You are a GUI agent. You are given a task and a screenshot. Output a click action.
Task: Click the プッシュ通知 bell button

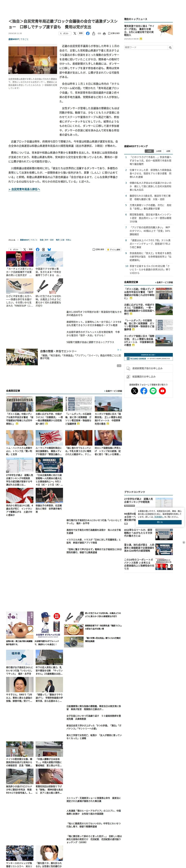114,250
